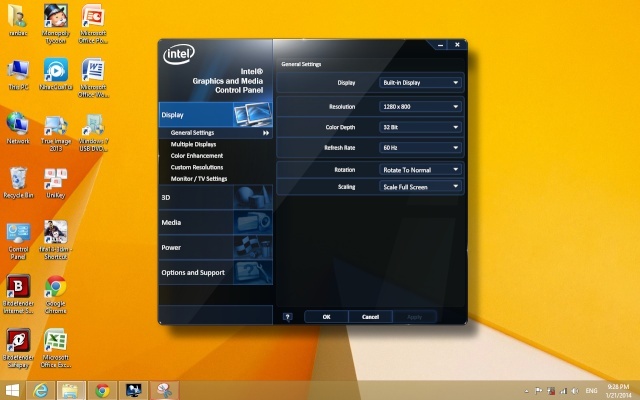Click the OK button

point(326,317)
